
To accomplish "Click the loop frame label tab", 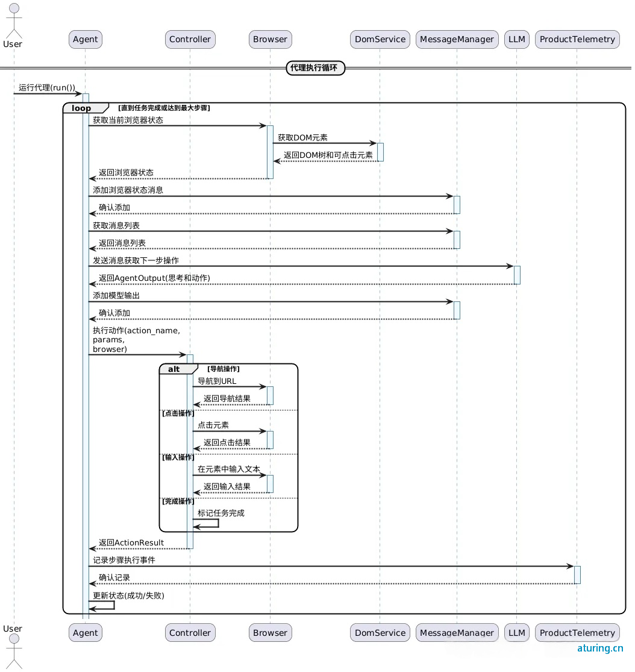I will pos(82,108).
